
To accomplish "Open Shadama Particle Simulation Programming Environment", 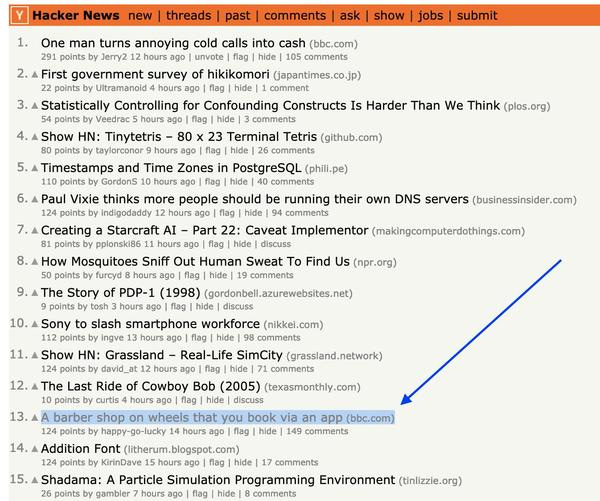I will point(218,480).
